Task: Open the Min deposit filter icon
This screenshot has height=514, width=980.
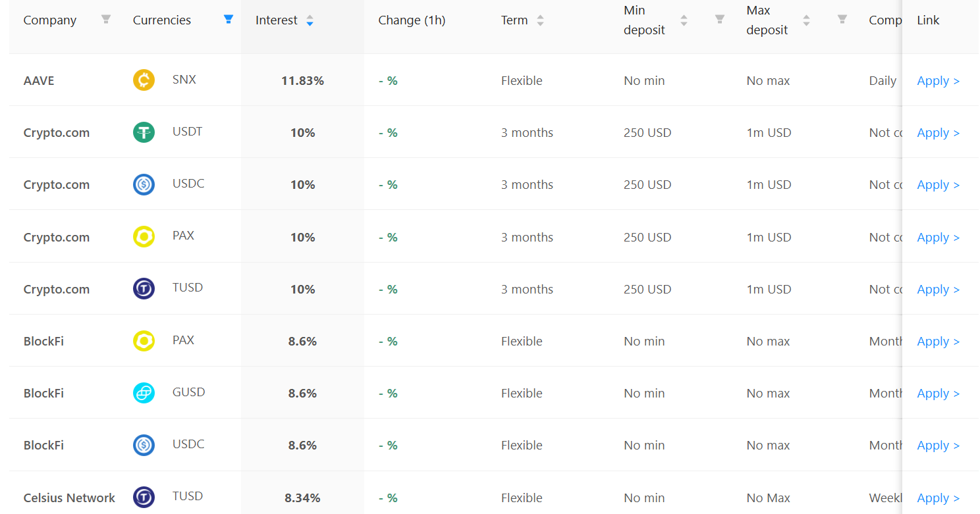Action: coord(720,19)
